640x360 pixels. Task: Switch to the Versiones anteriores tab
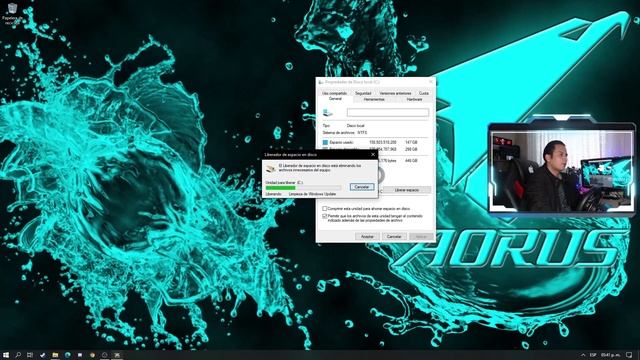[395, 93]
